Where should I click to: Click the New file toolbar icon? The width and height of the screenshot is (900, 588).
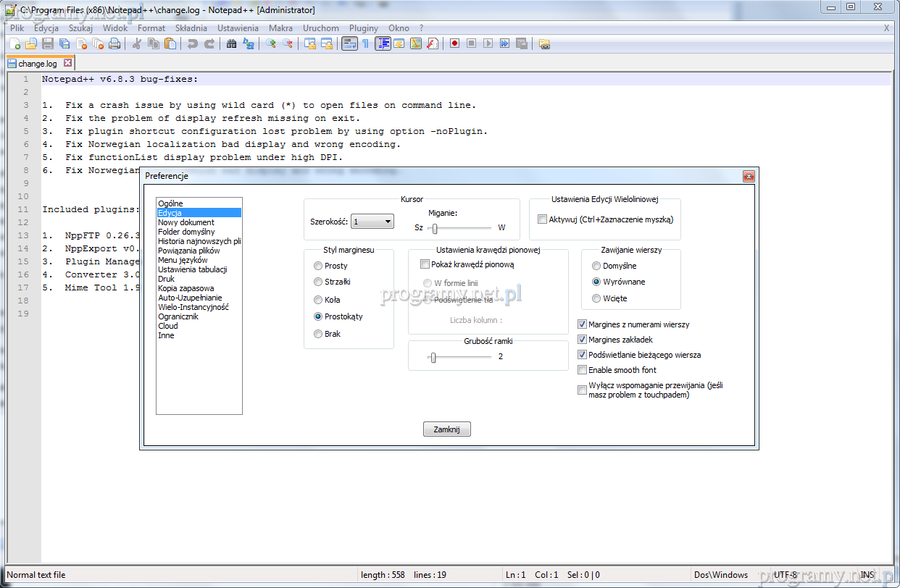point(14,44)
